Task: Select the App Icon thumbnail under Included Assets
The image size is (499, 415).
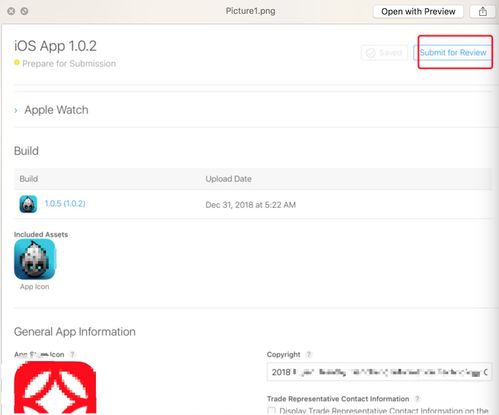Action: click(35, 259)
